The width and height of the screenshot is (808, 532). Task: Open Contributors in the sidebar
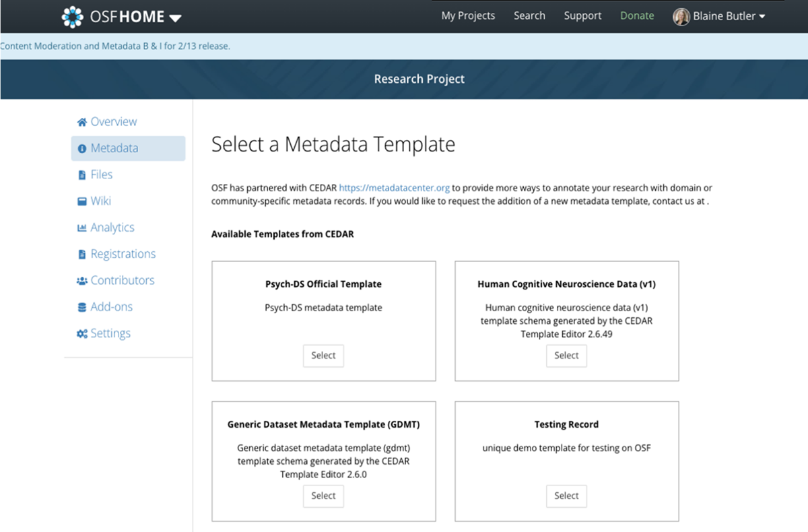pyautogui.click(x=123, y=280)
